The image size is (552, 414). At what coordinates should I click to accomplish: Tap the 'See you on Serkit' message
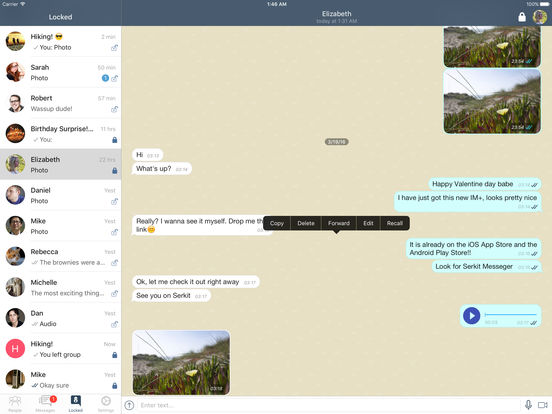[x=171, y=296]
